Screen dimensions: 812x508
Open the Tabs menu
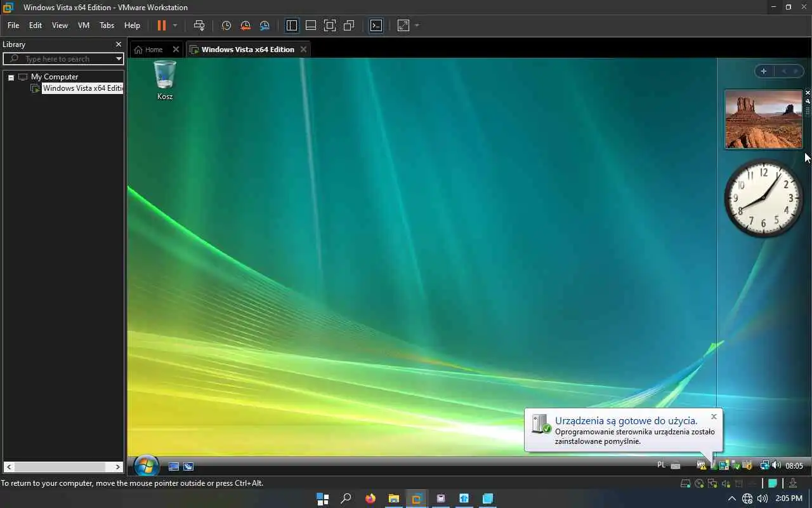click(x=107, y=25)
